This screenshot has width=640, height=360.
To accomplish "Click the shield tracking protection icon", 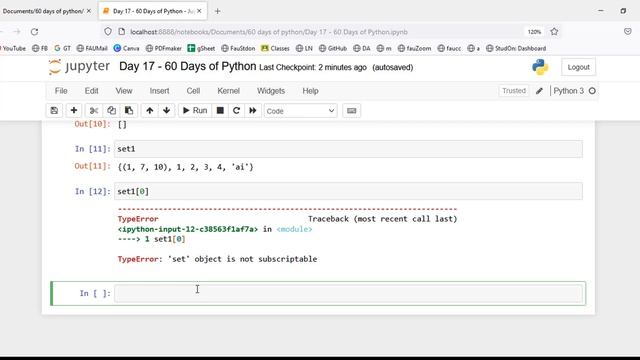I will 107,31.
